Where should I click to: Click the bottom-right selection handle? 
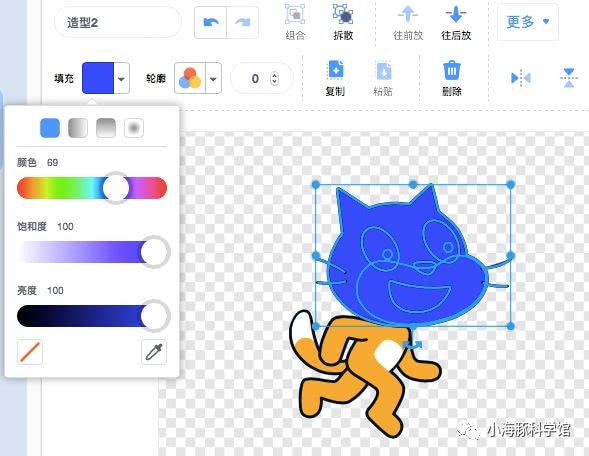tap(510, 326)
